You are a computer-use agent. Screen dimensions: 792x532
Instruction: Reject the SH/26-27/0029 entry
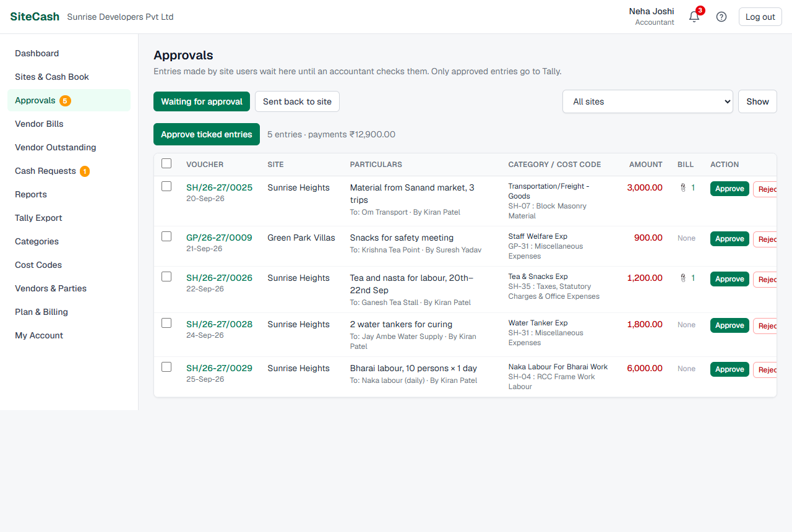click(x=765, y=370)
